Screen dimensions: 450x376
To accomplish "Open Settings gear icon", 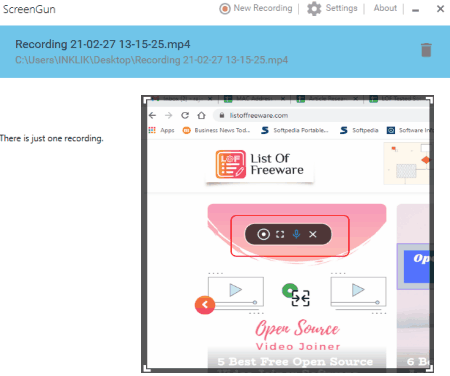I will pos(314,9).
